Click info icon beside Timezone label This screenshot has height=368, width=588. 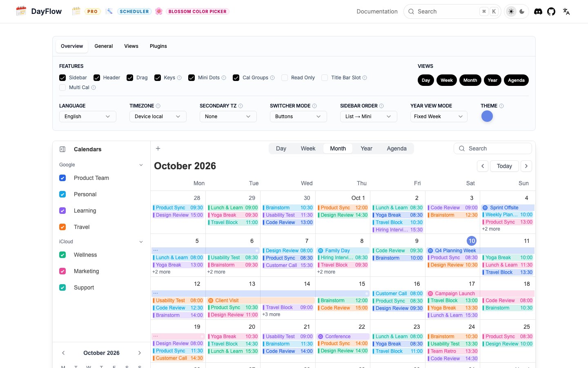pos(158,106)
